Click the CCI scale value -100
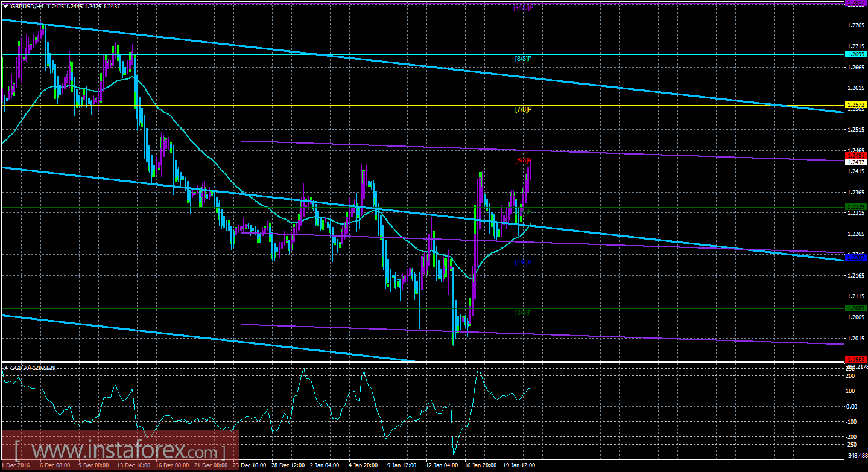868x472 pixels. [x=852, y=421]
